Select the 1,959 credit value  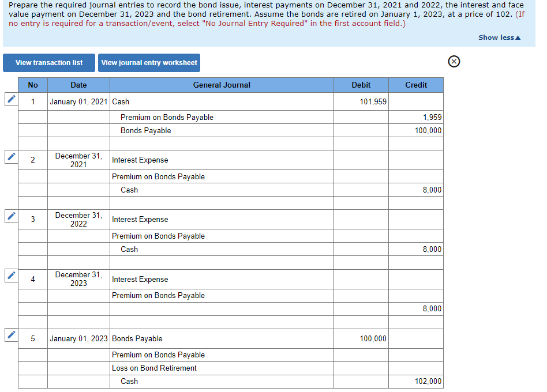click(416, 117)
